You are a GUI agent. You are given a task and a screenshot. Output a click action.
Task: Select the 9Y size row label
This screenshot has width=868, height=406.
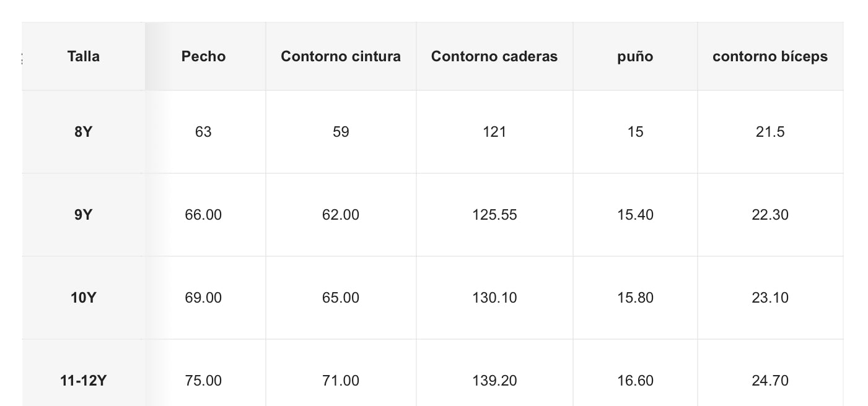83,215
